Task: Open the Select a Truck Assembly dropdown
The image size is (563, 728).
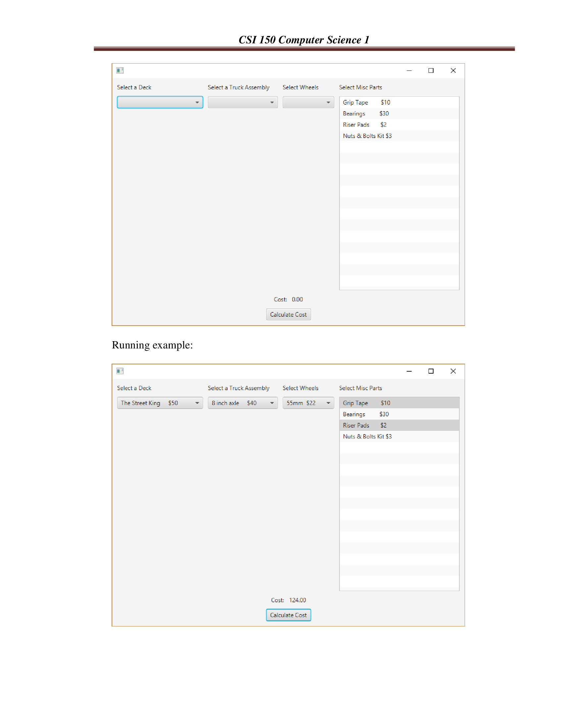Action: click(242, 102)
